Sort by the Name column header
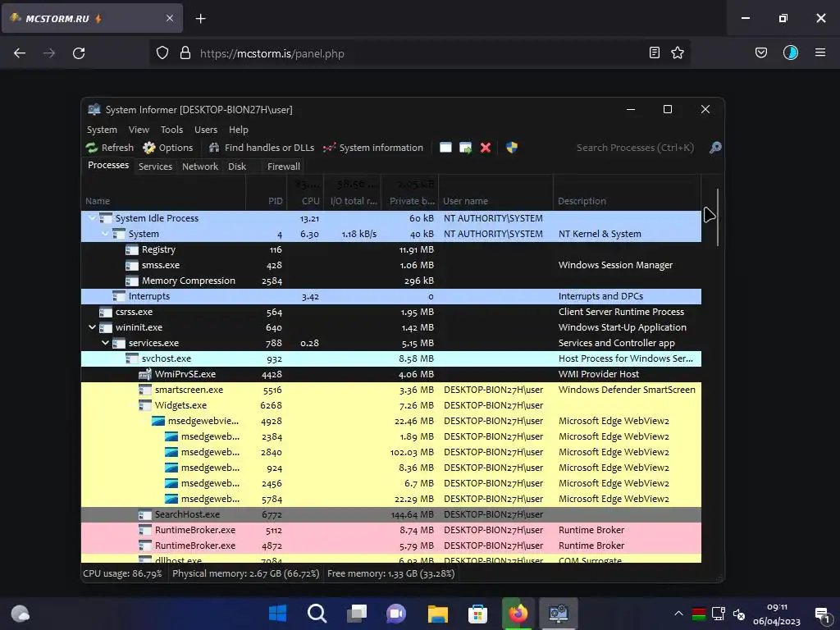The width and height of the screenshot is (840, 630). pos(163,201)
